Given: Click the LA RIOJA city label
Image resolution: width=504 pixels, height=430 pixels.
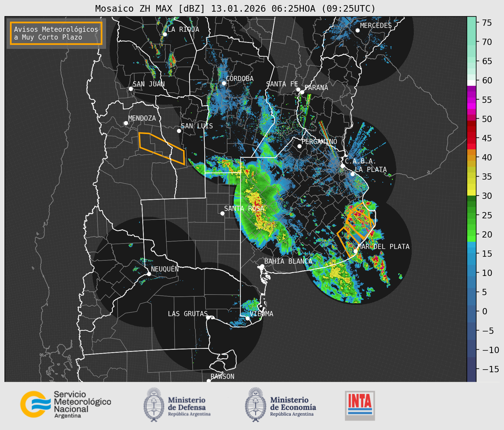Looking at the screenshot, I should click(x=183, y=29).
